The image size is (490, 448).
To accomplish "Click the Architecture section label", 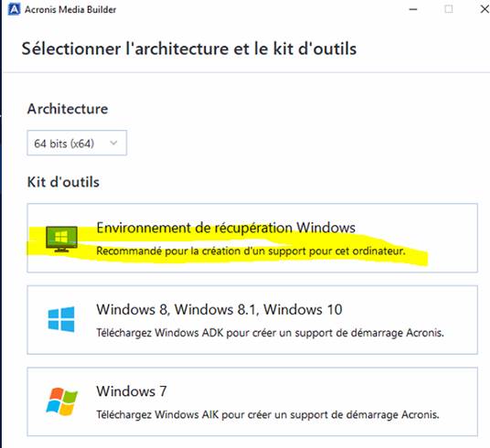I will [68, 109].
